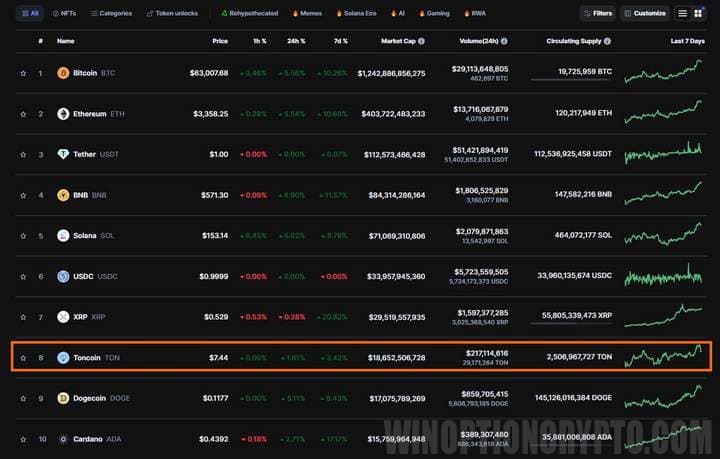The height and width of the screenshot is (459, 720).
Task: Select the NFTs tab
Action: pyautogui.click(x=64, y=13)
